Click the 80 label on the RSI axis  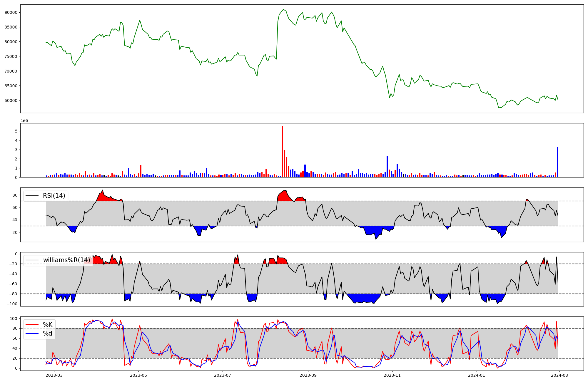(15, 195)
